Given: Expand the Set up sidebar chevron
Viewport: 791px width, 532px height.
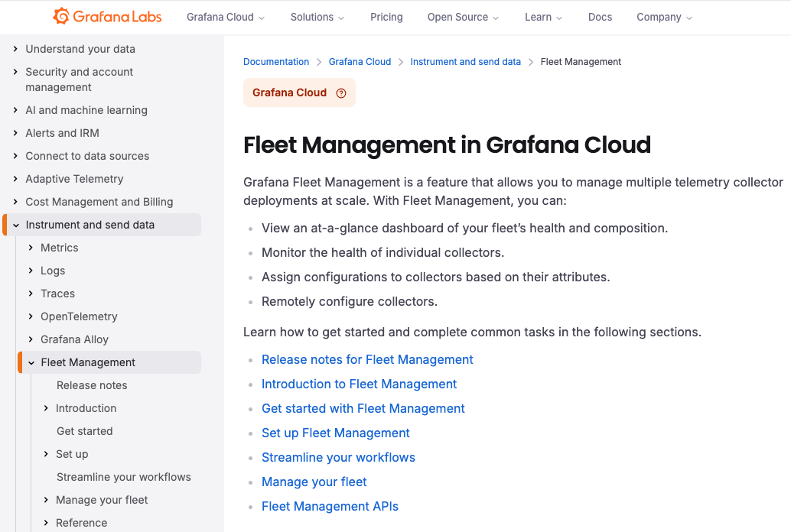Looking at the screenshot, I should click(x=46, y=454).
